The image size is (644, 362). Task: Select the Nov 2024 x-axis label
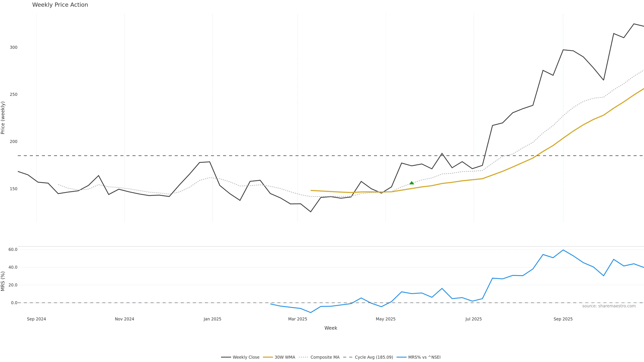click(x=124, y=319)
